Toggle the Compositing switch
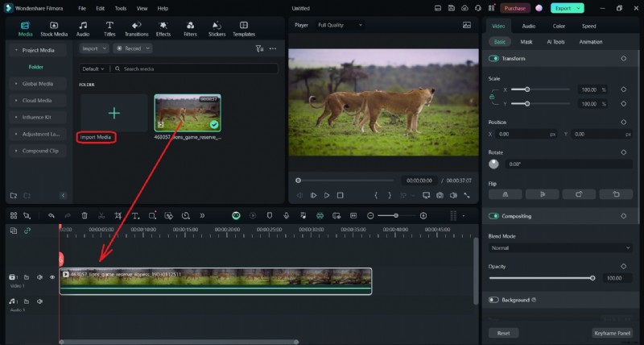This screenshot has height=345, width=644. (493, 216)
